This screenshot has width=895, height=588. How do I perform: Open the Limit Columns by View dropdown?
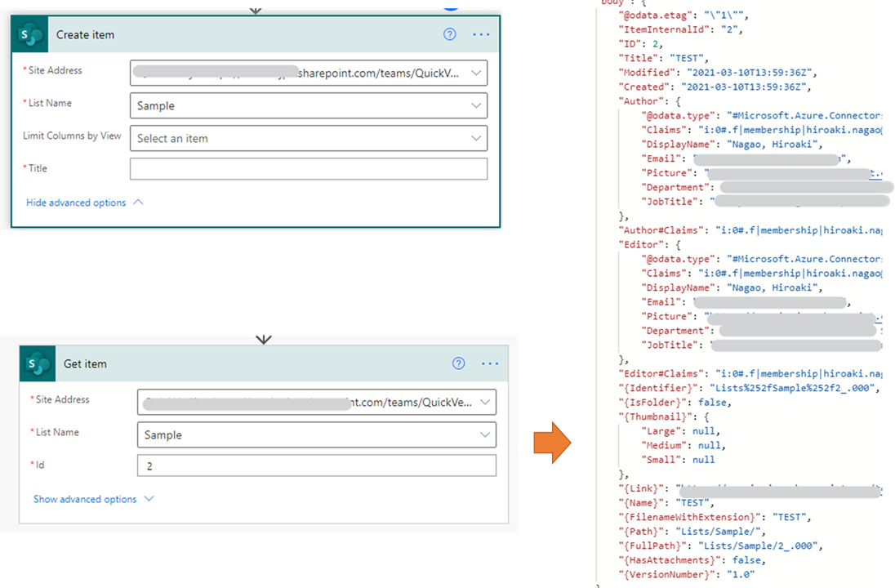[309, 138]
